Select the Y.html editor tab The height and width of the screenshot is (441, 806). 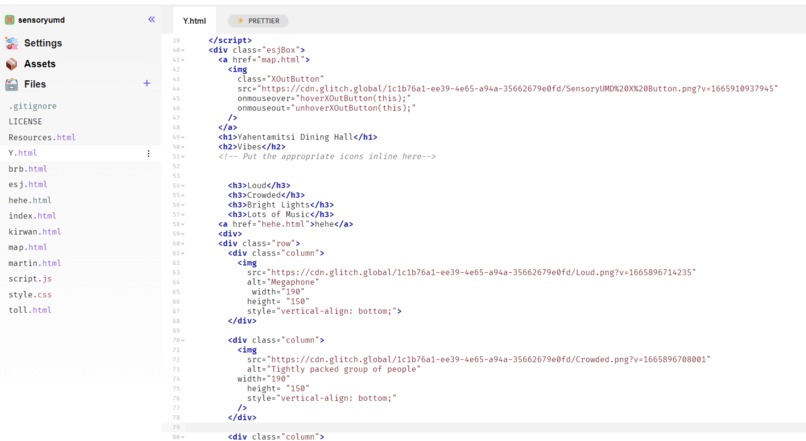[x=194, y=21]
